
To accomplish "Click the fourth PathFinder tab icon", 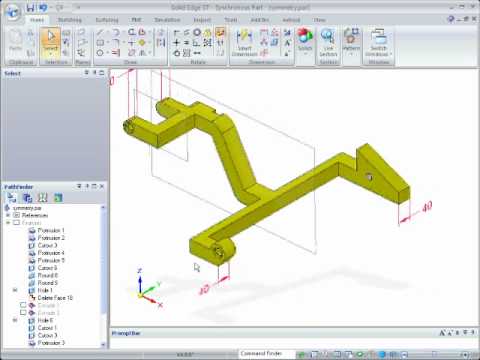I will (x=58, y=198).
